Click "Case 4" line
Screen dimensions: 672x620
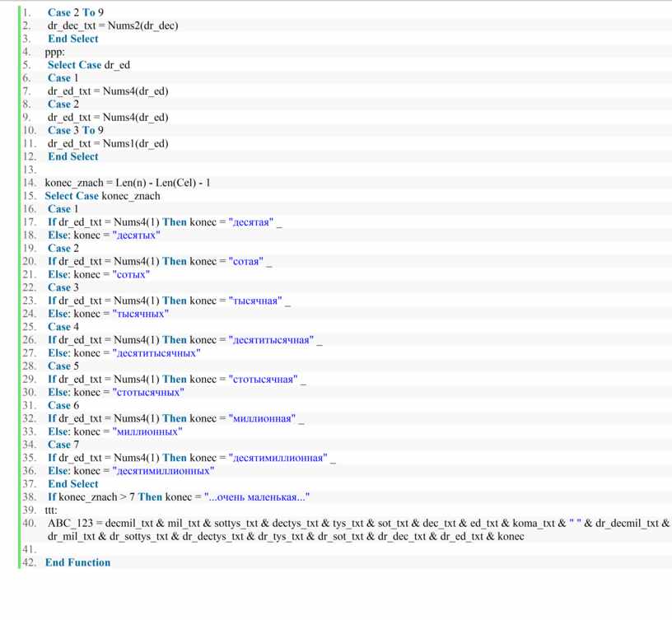(63, 327)
